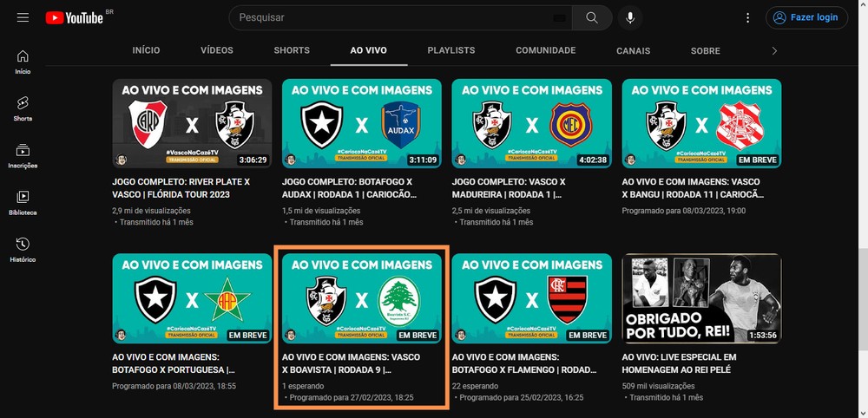Open Histórico in the sidebar

tap(23, 251)
